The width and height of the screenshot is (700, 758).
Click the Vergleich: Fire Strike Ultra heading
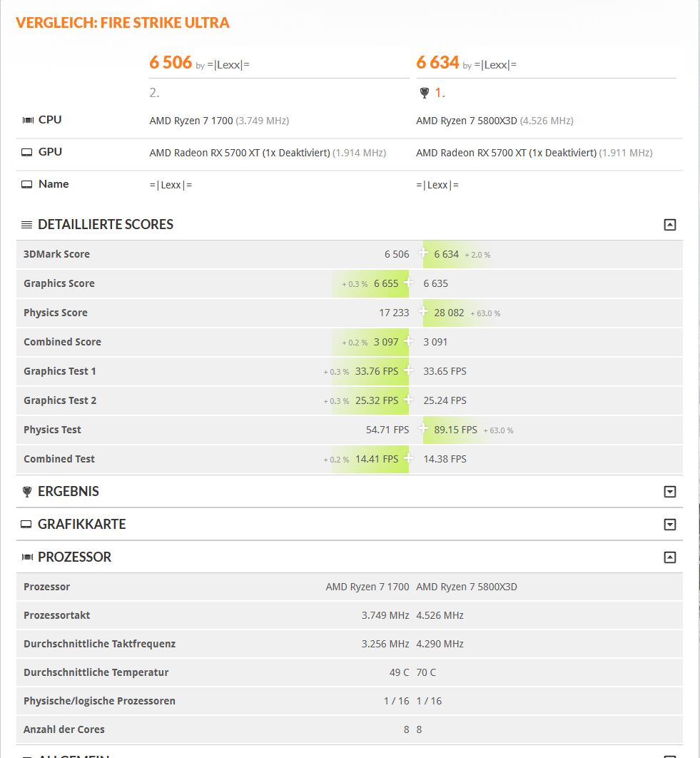(122, 23)
